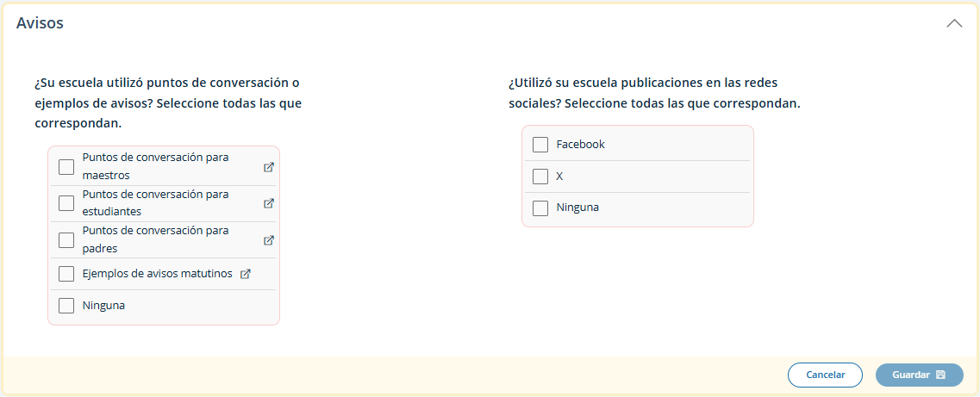This screenshot has height=397, width=980.
Task: Enable 'Ejemplos de avisos matutinos' checkbox
Action: [66, 274]
